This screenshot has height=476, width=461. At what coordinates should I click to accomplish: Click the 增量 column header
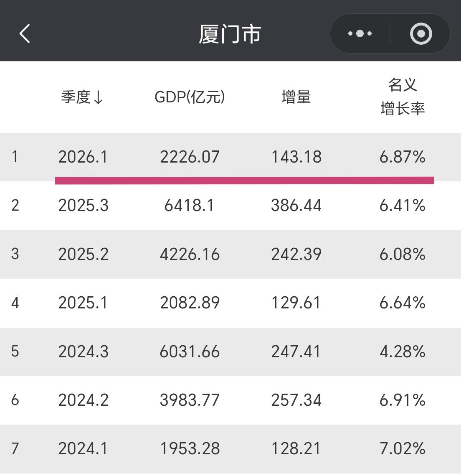(296, 98)
